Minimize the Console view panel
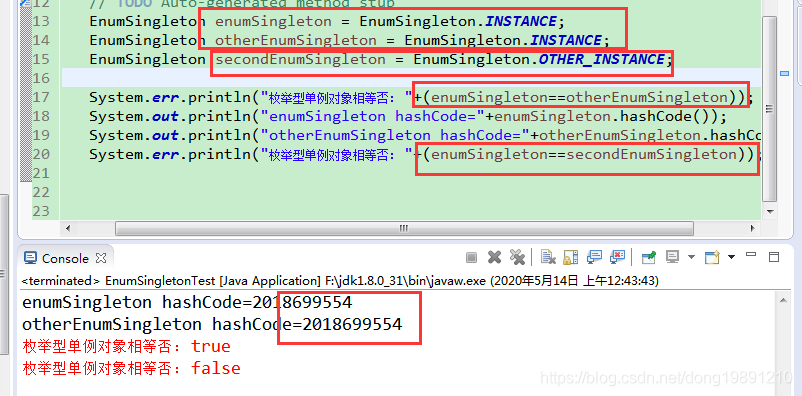Image resolution: width=802 pixels, height=396 pixels. click(x=751, y=254)
